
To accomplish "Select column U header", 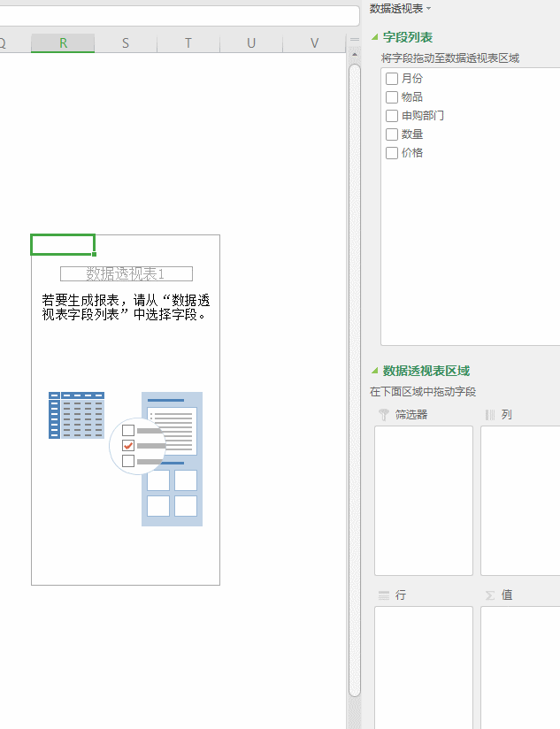I will [x=251, y=43].
